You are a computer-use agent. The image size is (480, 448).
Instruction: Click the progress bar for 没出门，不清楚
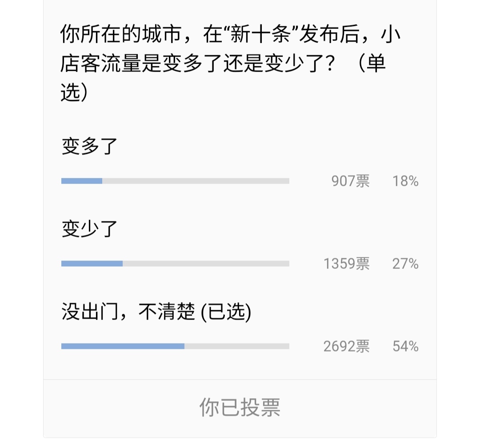[175, 346]
